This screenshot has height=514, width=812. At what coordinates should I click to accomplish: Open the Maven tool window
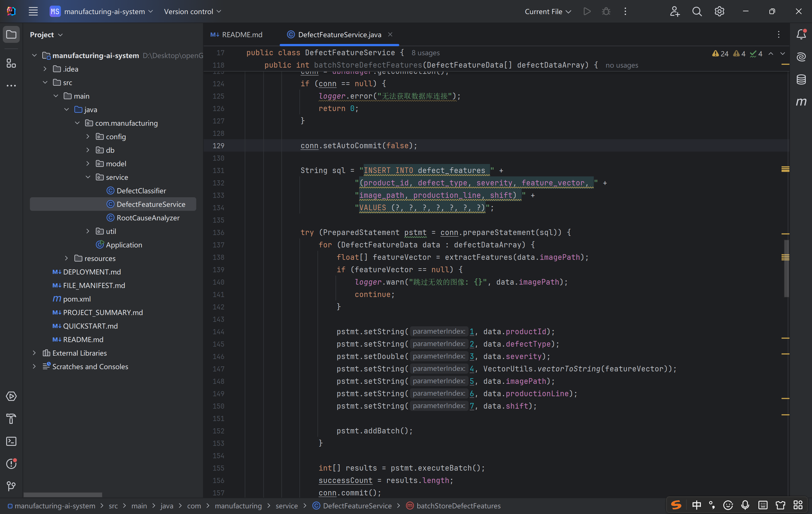[801, 102]
